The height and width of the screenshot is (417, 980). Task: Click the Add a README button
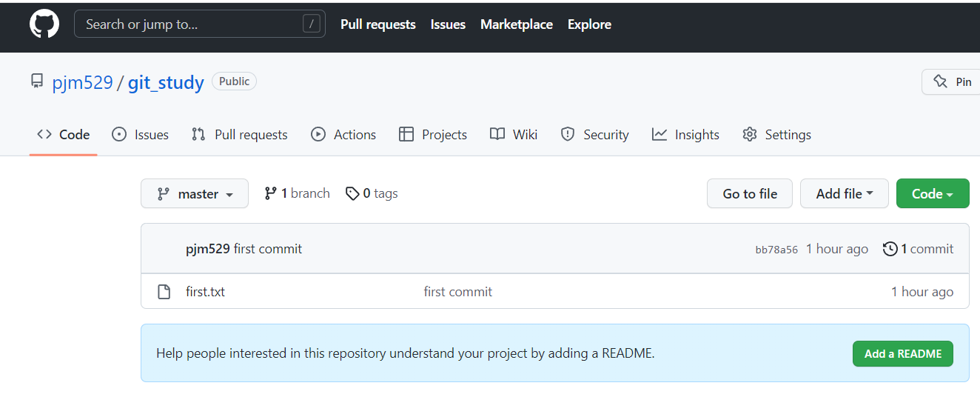pyautogui.click(x=903, y=353)
